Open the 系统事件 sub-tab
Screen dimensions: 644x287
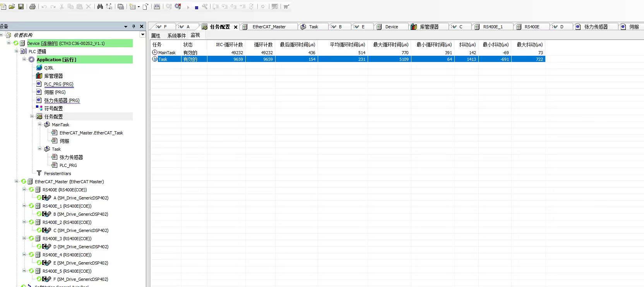coord(176,35)
